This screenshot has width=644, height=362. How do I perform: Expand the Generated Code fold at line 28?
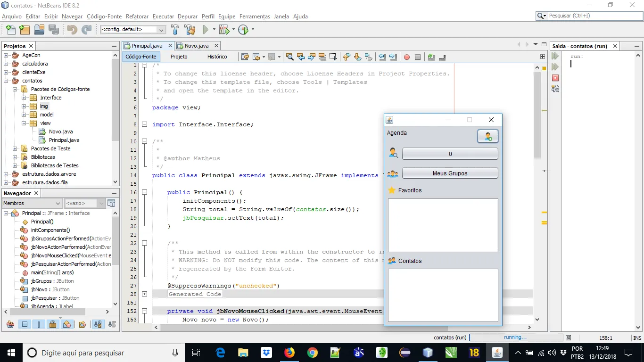pyautogui.click(x=144, y=294)
